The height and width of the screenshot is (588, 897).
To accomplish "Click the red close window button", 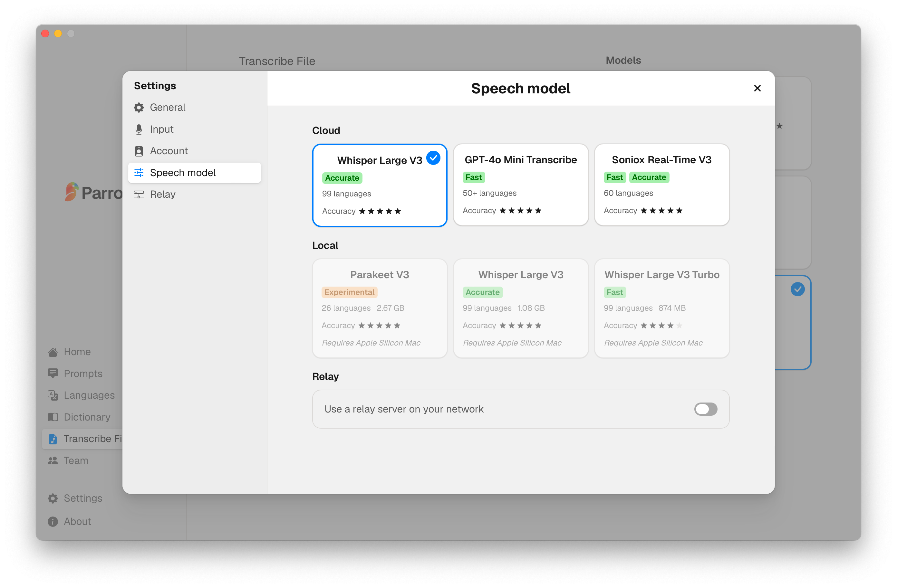I will pos(45,33).
